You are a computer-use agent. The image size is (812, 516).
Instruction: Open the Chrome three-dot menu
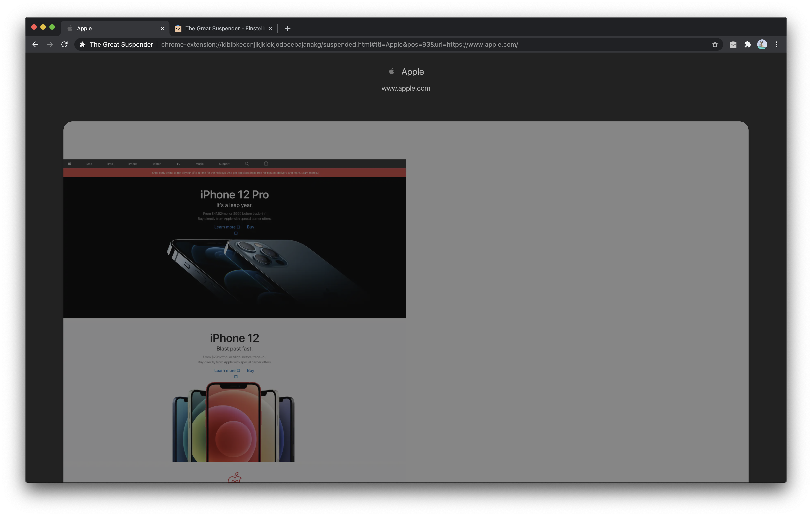point(777,44)
